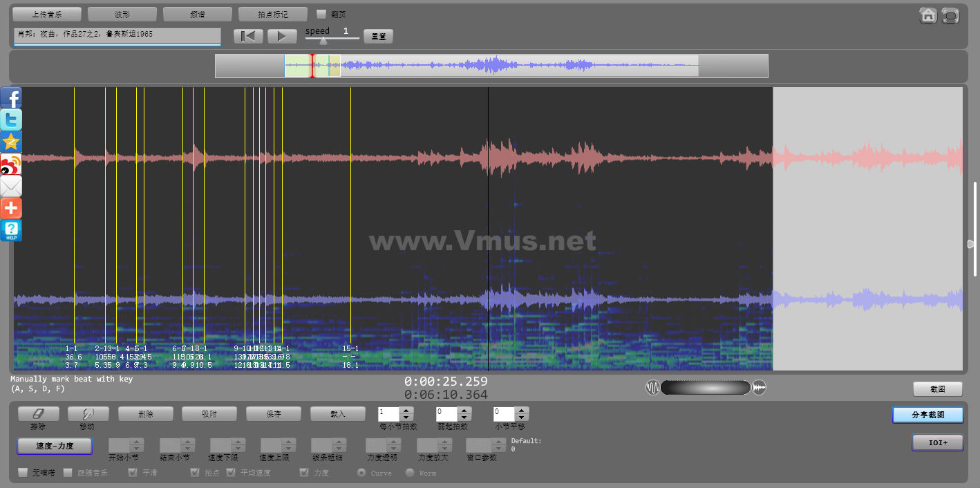Screen dimensions: 980x488
Task: Select the eraser (擦除) tool
Action: (38, 413)
